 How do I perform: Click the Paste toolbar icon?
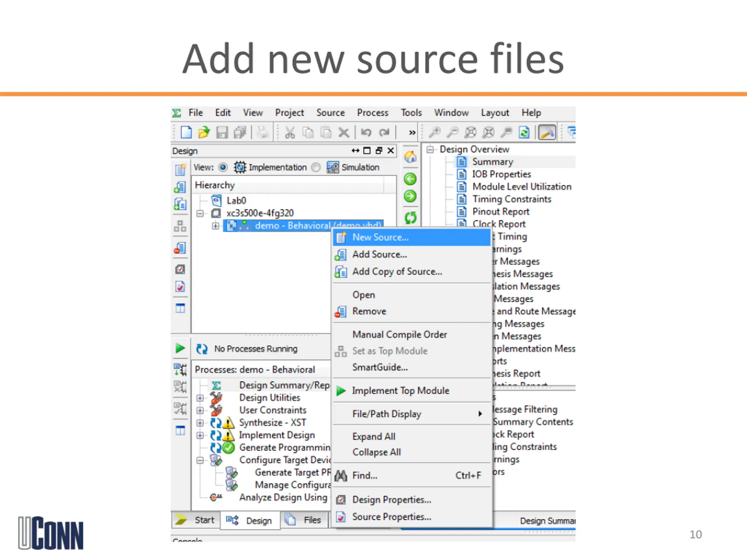[326, 132]
